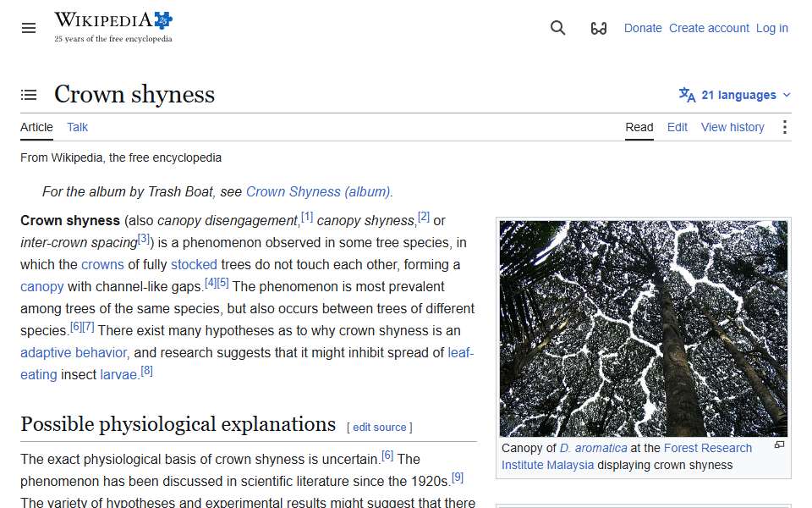
Task: Click the Possible physiological explanations heading
Action: pos(178,424)
